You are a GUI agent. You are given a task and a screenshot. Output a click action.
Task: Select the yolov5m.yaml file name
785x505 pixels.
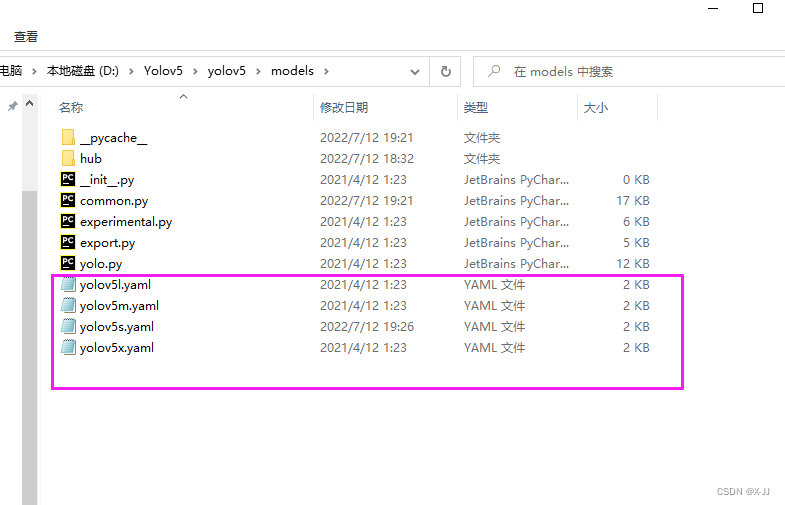pyautogui.click(x=120, y=306)
